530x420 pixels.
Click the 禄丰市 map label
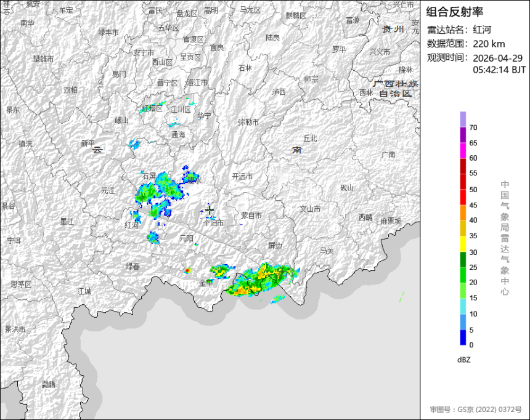tap(108, 33)
